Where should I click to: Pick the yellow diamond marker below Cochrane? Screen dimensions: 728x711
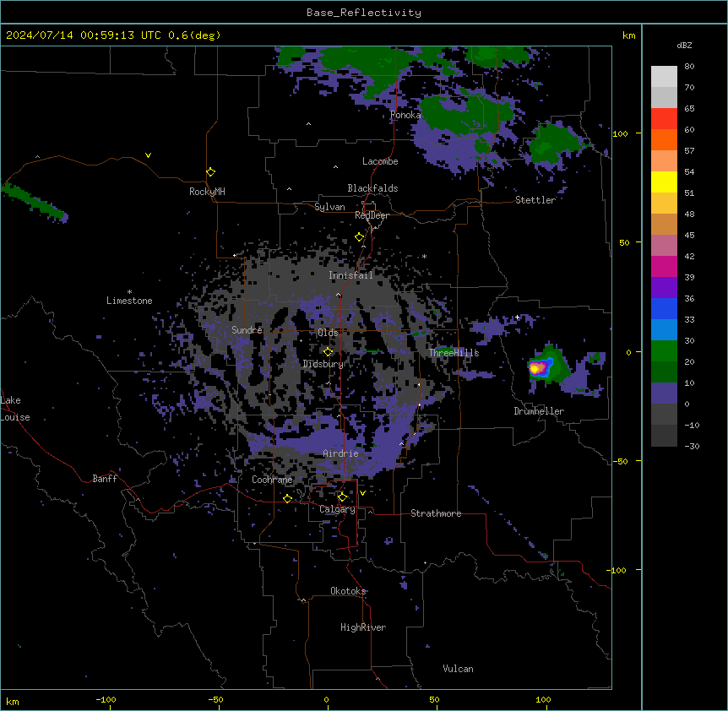tap(287, 498)
